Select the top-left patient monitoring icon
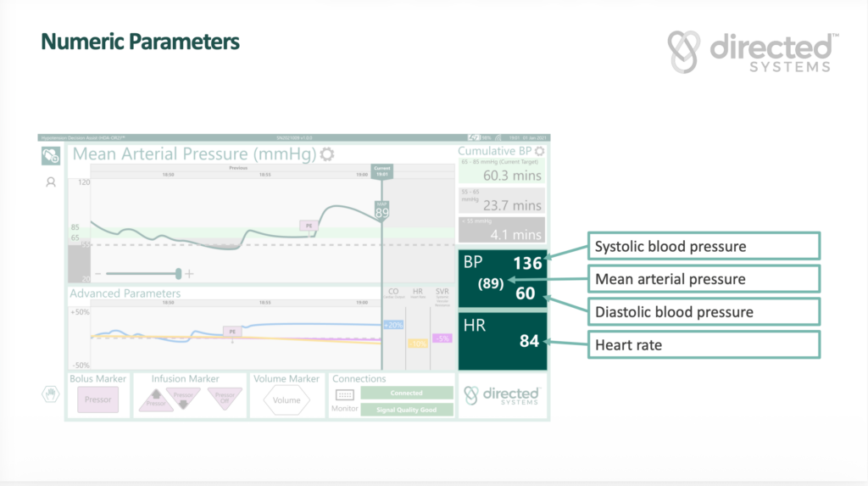The width and height of the screenshot is (868, 486). 51,155
